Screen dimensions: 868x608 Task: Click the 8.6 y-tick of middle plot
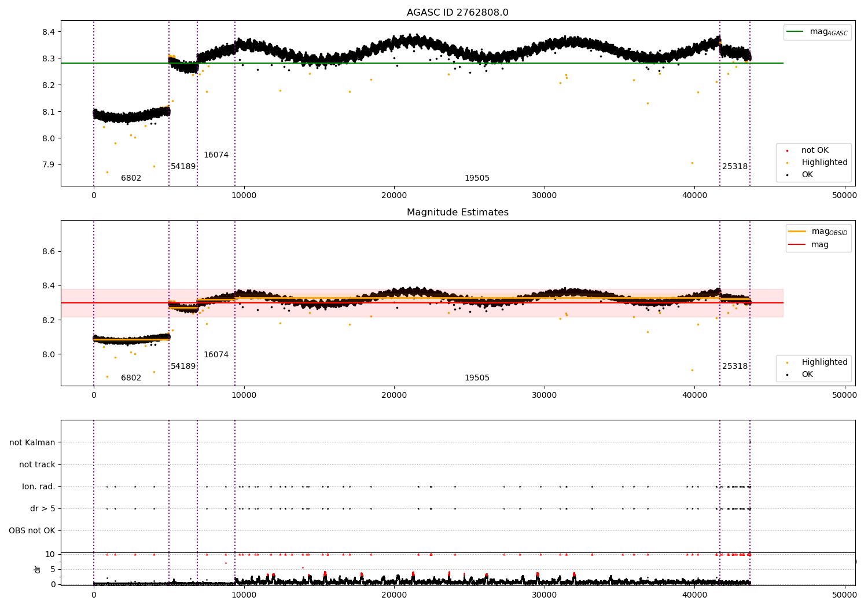[49, 252]
